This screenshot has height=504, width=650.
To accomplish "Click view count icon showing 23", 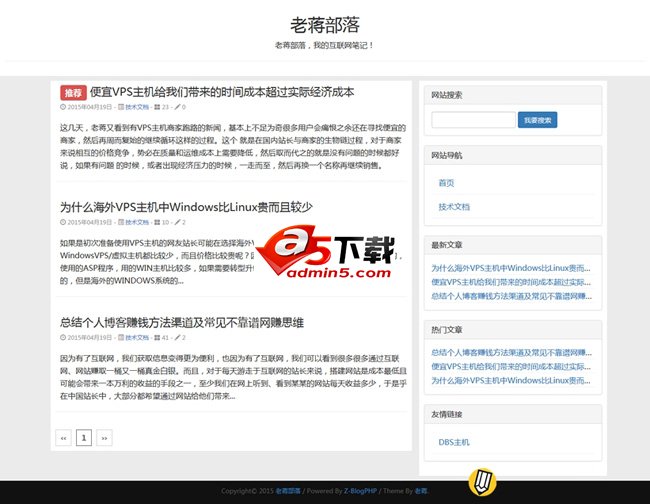I will tap(157, 107).
